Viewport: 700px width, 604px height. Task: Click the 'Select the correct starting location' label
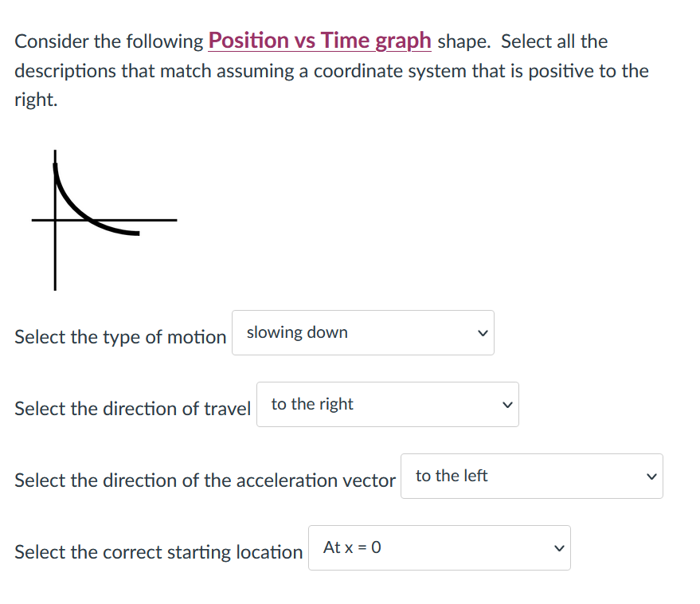click(x=158, y=552)
